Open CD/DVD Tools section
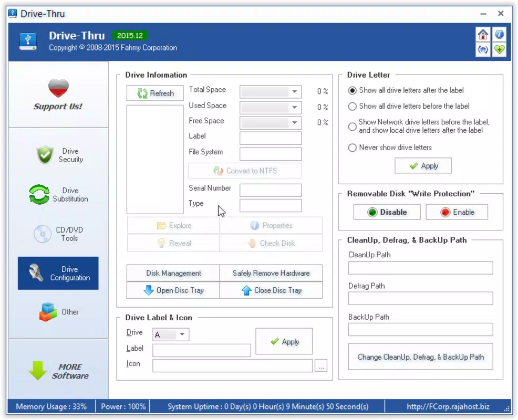The height and width of the screenshot is (420, 518). (x=59, y=234)
